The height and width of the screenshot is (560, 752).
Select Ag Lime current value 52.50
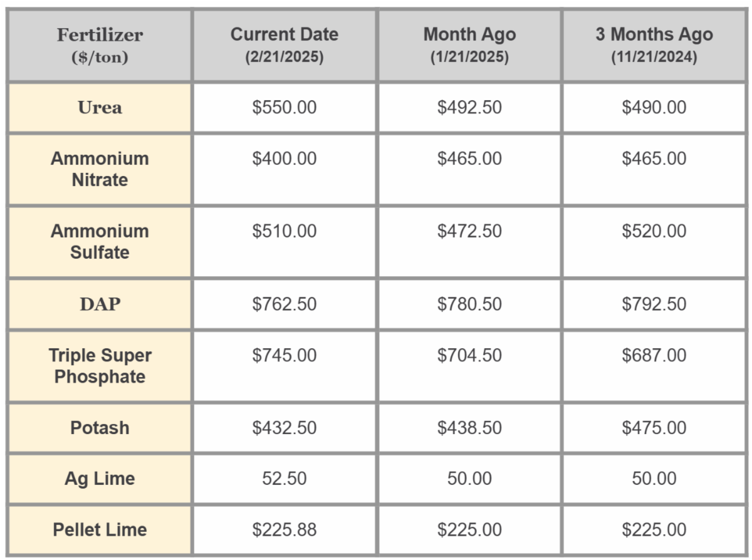[284, 479]
